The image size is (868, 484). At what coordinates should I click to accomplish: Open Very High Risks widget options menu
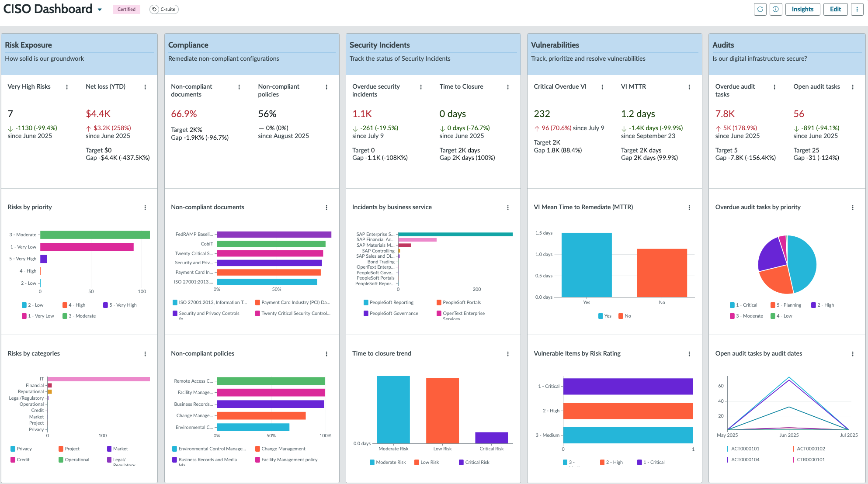click(x=67, y=87)
